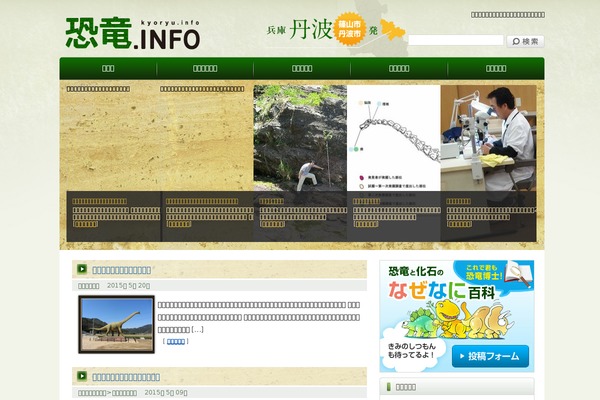Image resolution: width=600 pixels, height=400 pixels.
Task: Click the blue continue-reading link in first article
Action: coord(176,341)
